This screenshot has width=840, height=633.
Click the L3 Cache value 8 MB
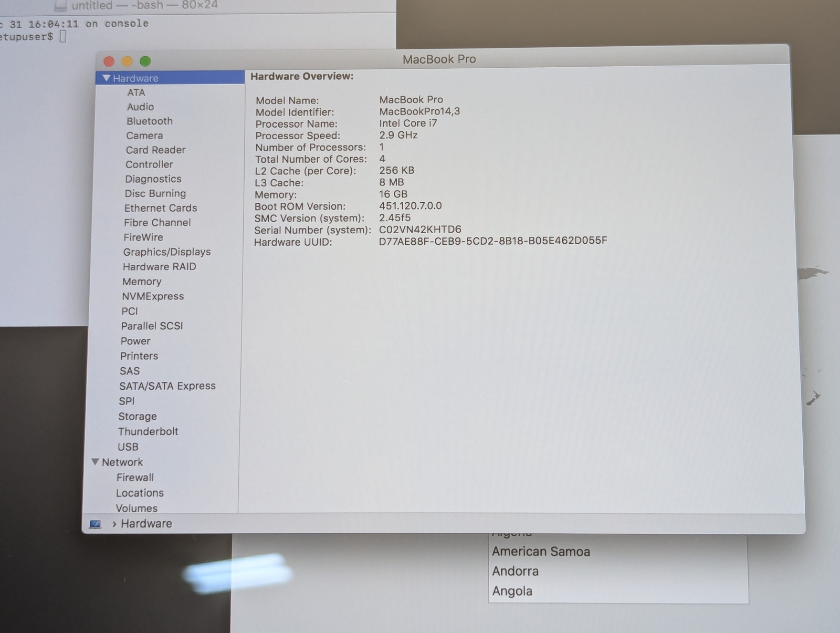392,182
